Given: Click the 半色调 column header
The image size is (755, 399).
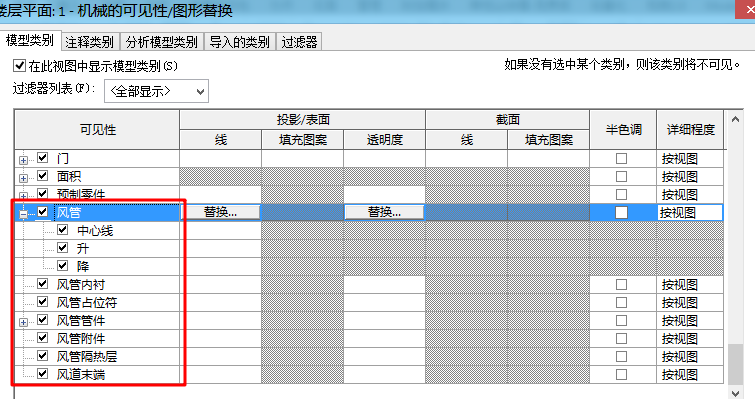Looking at the screenshot, I should [x=623, y=129].
